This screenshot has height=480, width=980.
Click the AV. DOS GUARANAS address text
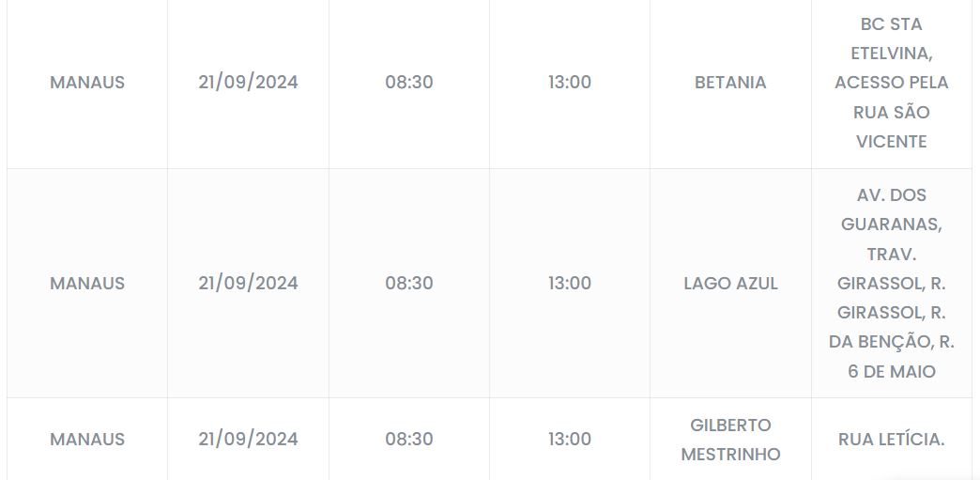click(891, 209)
